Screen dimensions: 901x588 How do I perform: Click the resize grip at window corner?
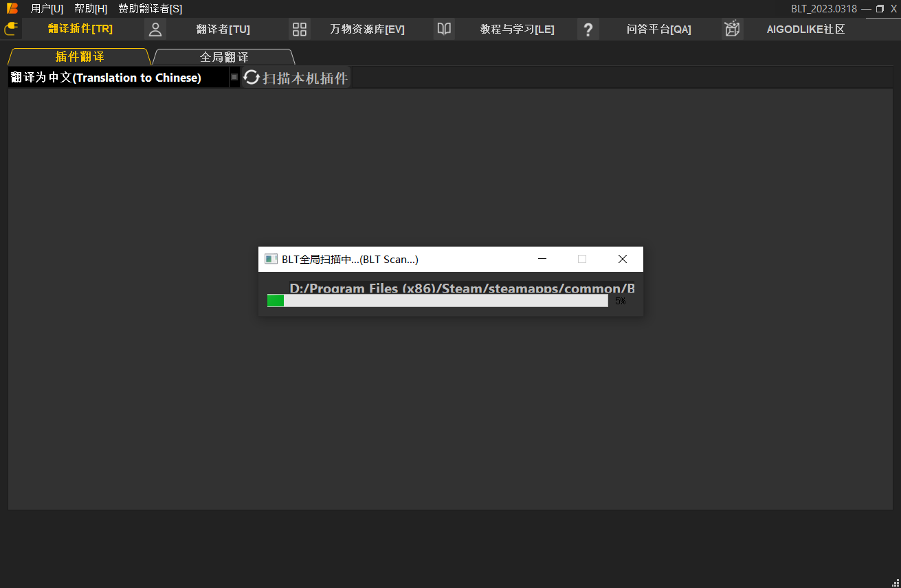click(895, 582)
